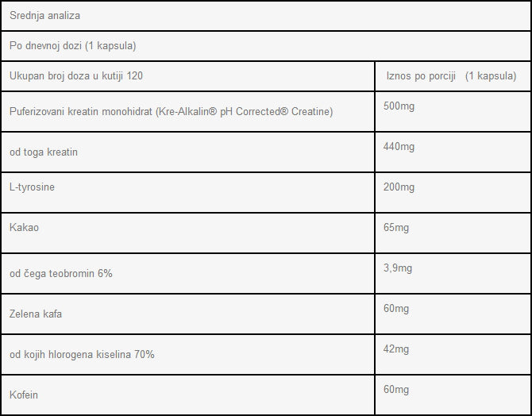Image resolution: width=532 pixels, height=416 pixels.
Task: Click the 65mg Kakao amount
Action: (x=396, y=228)
